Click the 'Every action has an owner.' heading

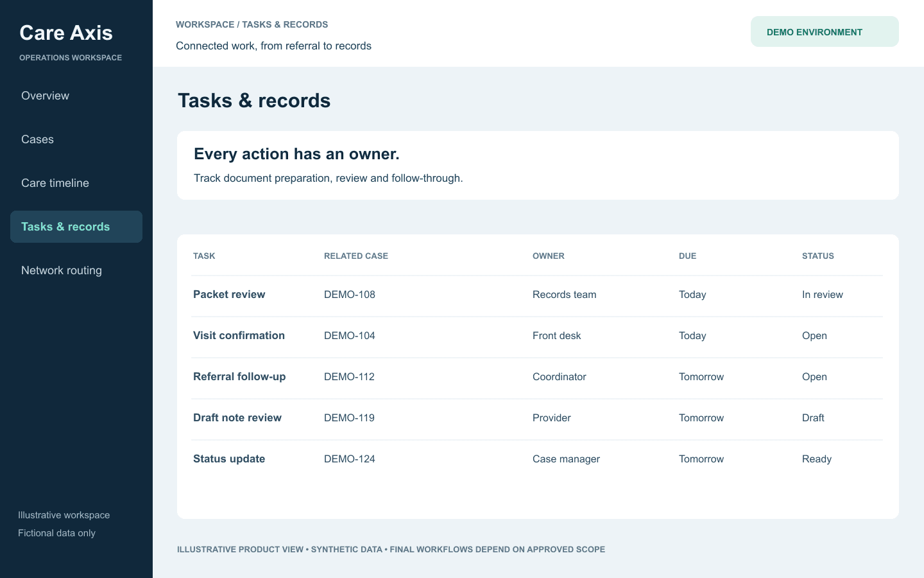[296, 154]
